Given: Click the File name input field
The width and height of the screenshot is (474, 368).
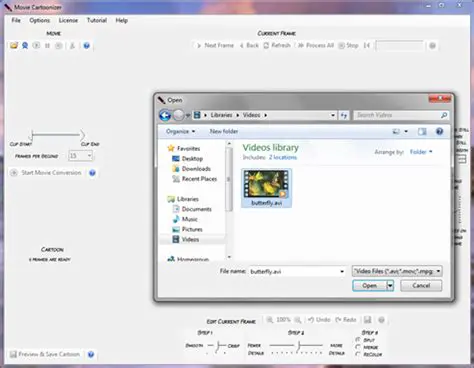Looking at the screenshot, I should pos(297,271).
